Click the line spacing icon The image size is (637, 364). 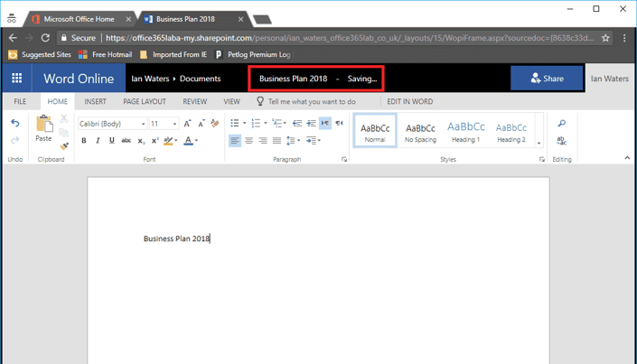291,141
